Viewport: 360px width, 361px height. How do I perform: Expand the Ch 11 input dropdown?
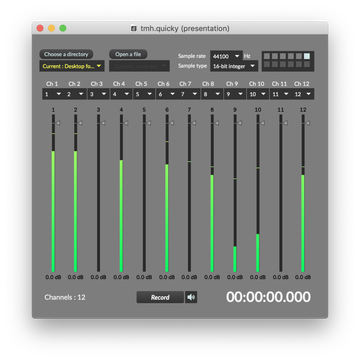(281, 94)
